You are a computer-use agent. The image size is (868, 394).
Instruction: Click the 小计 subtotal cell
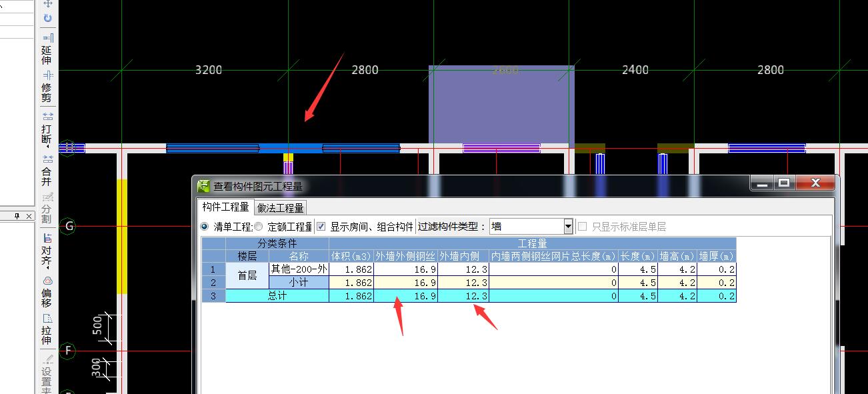coord(299,283)
